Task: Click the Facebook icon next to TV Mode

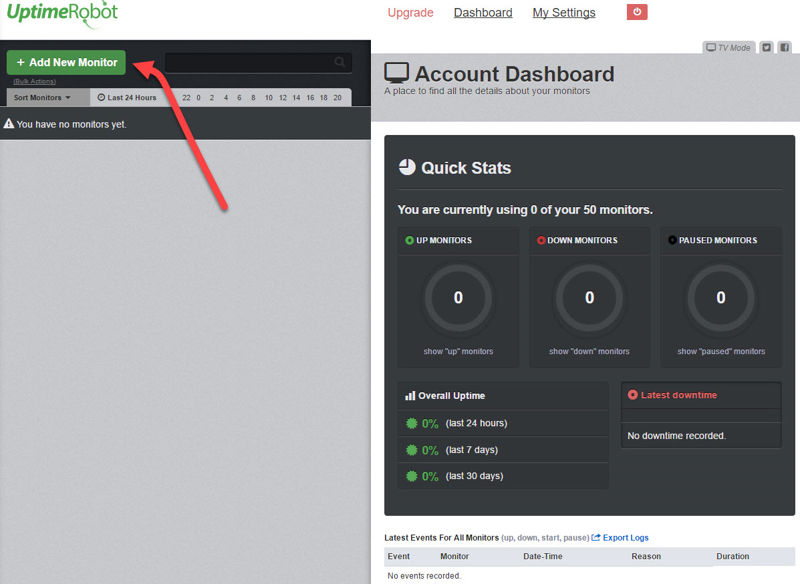Action: point(785,47)
